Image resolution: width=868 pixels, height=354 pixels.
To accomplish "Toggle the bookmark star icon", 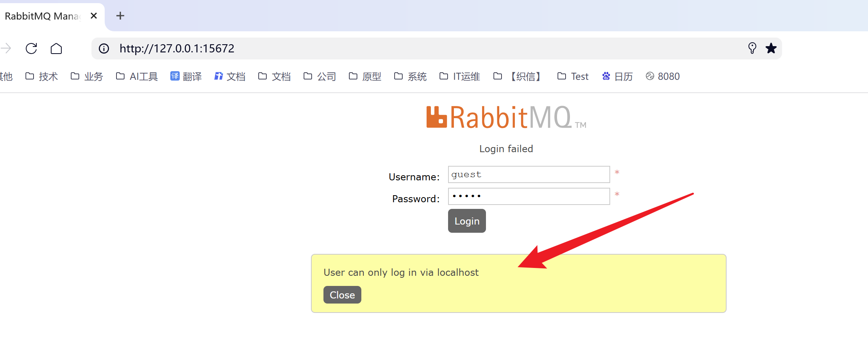I will tap(771, 49).
